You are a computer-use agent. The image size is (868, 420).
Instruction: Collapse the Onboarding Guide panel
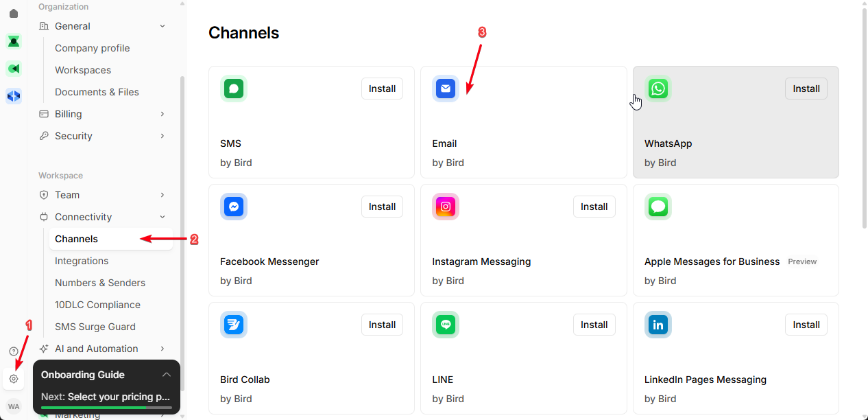[x=167, y=375]
